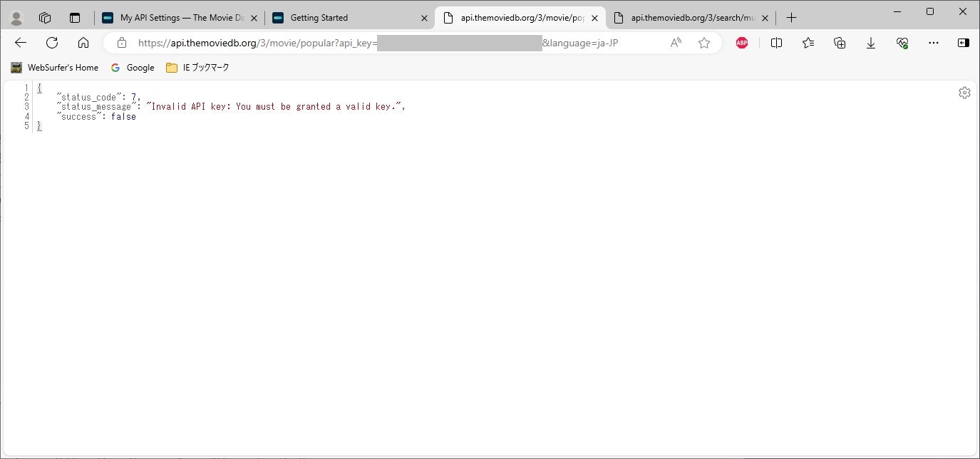
Task: Open WebSurfer's Home bookmark
Action: [x=55, y=68]
